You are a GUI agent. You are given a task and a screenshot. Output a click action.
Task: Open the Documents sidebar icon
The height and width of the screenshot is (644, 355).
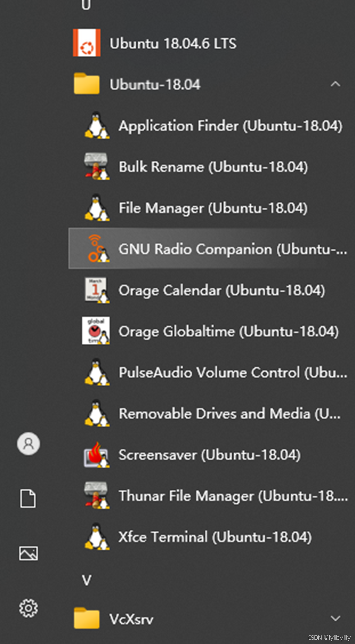28,498
